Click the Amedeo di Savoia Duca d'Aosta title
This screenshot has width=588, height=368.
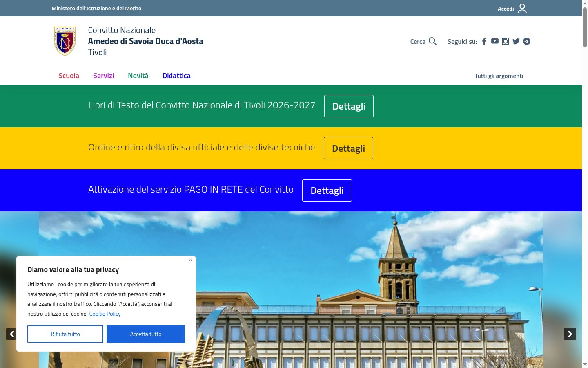[146, 41]
